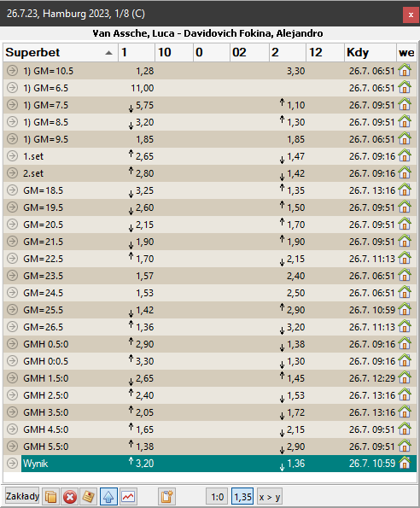Toggle the 1,35 button
The width and height of the screenshot is (420, 508).
click(x=242, y=497)
